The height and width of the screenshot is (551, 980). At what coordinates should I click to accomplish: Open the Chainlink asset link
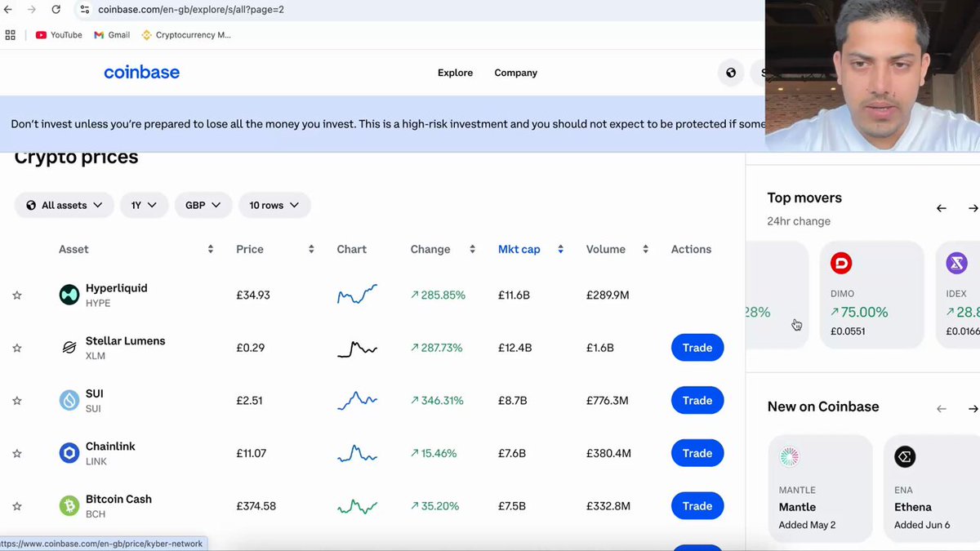tap(110, 447)
